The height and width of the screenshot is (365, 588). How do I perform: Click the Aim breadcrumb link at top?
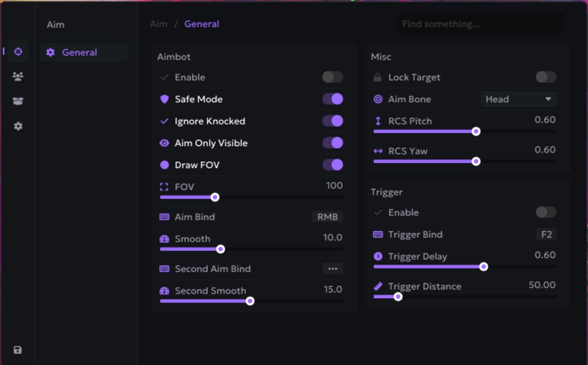click(x=159, y=24)
